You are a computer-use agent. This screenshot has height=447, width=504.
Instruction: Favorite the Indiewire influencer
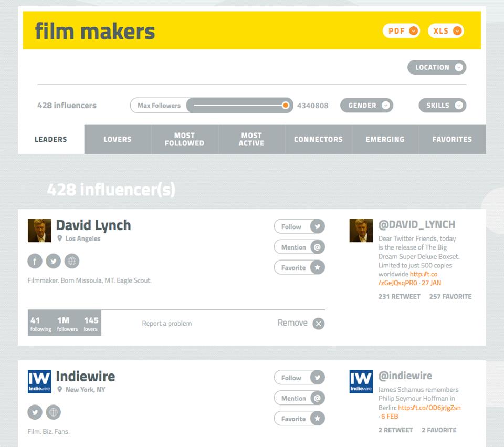click(299, 419)
